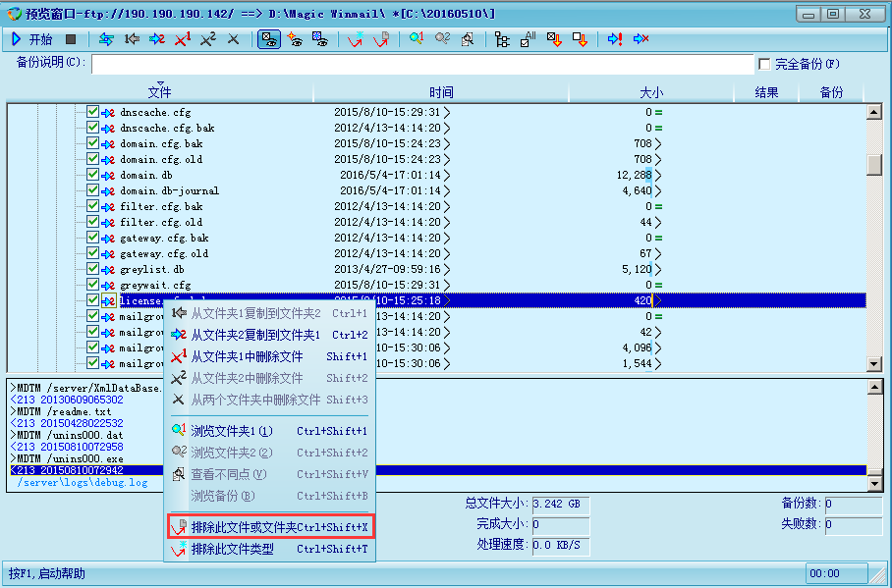
Task: Click toolbar red X delete-from-folder-1 icon
Action: [x=183, y=39]
